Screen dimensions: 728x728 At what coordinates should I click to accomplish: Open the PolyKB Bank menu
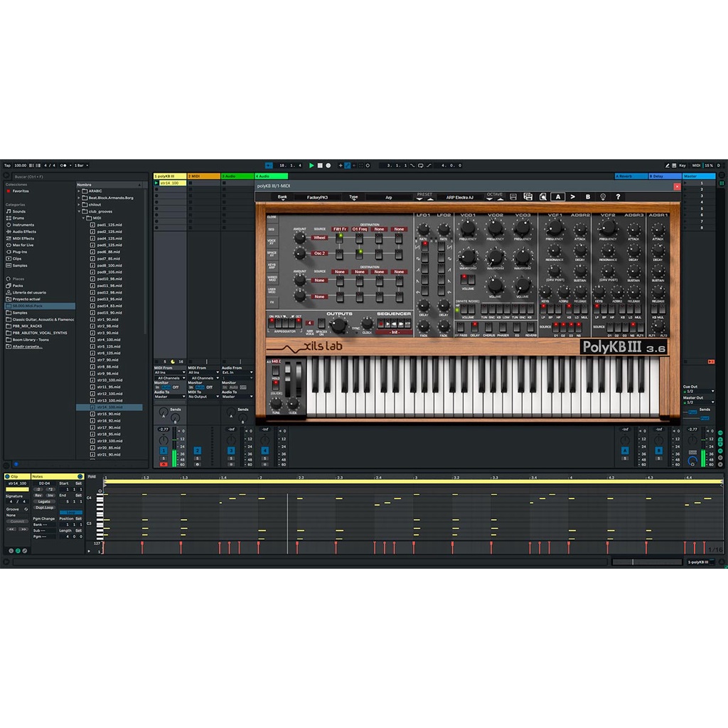282,198
